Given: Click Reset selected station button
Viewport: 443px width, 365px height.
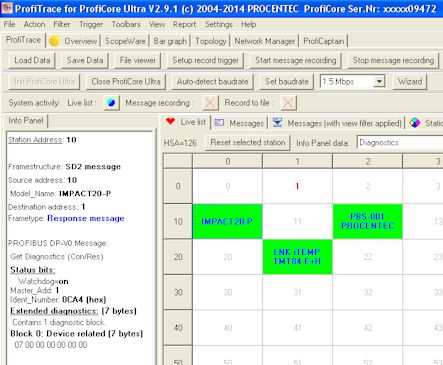Looking at the screenshot, I should (x=248, y=143).
